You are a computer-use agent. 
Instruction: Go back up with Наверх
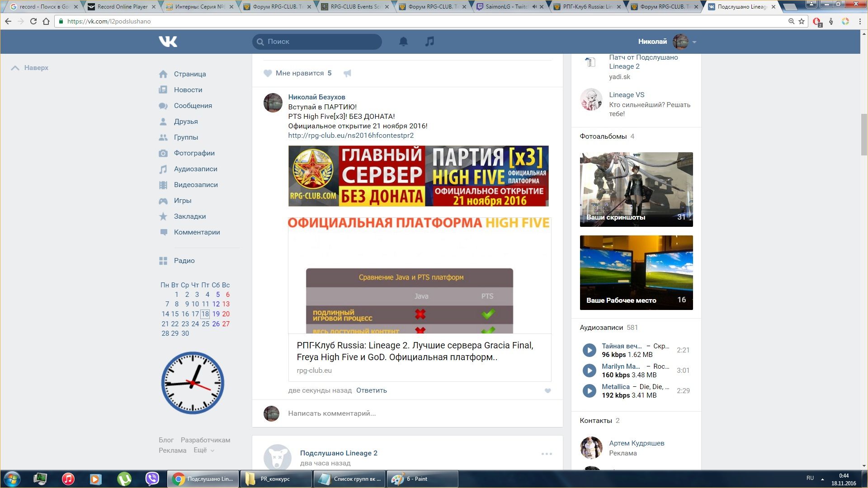(29, 68)
